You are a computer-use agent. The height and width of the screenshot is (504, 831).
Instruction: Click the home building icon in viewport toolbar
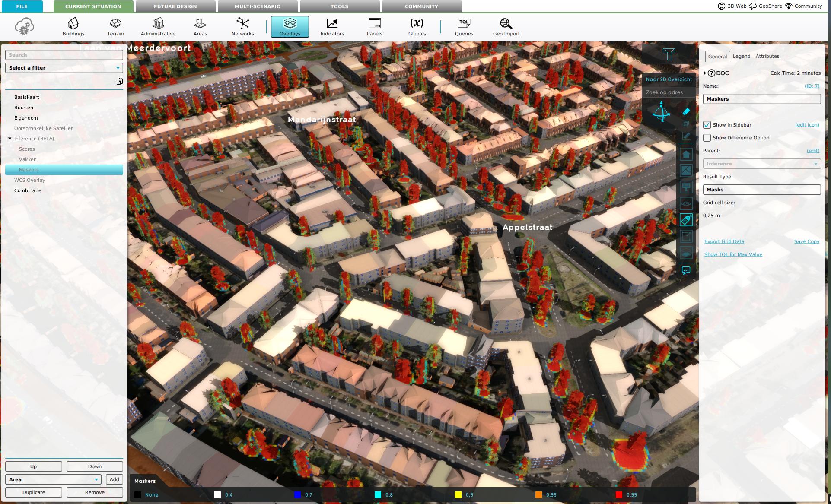pyautogui.click(x=686, y=154)
